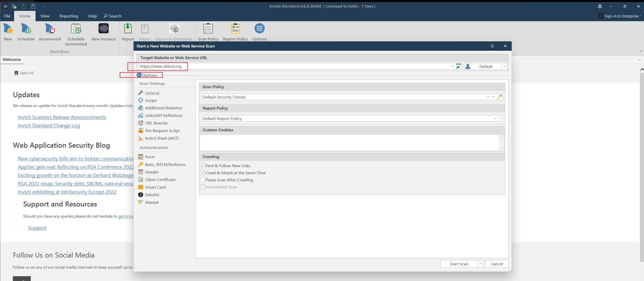
Task: Tick the Incremental Scan checkbox
Action: [x=202, y=187]
